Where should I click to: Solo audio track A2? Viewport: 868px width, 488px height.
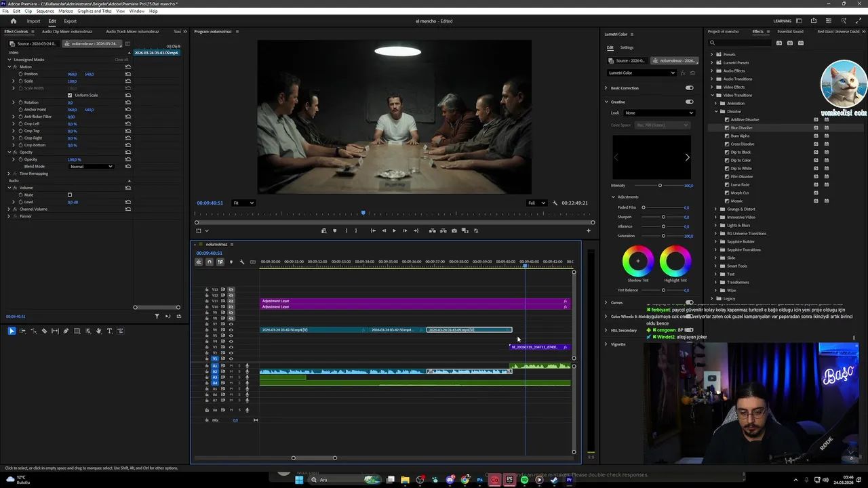[x=238, y=371]
